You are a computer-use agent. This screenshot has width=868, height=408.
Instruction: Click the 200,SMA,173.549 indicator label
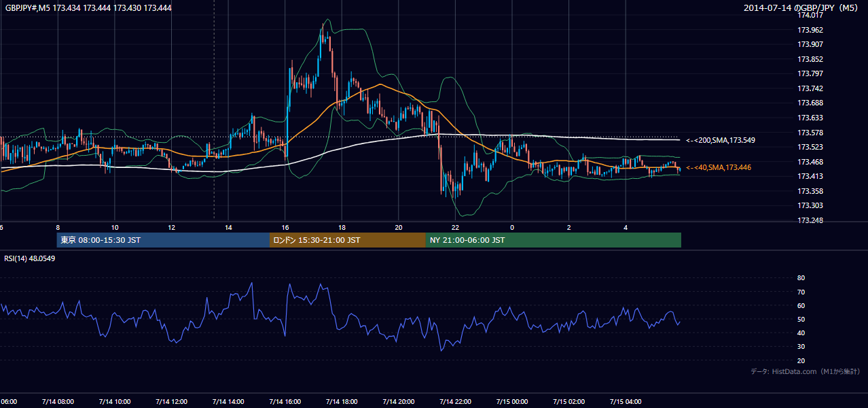[x=721, y=140]
